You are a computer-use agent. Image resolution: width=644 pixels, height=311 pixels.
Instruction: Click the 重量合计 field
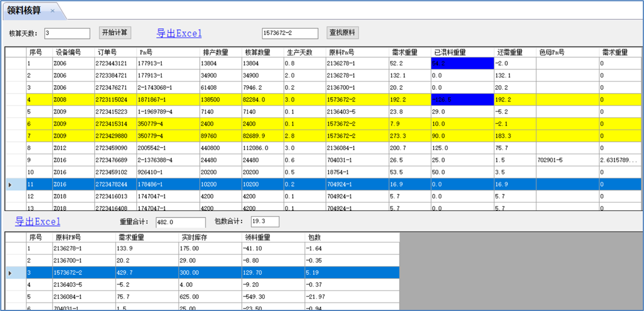point(180,222)
